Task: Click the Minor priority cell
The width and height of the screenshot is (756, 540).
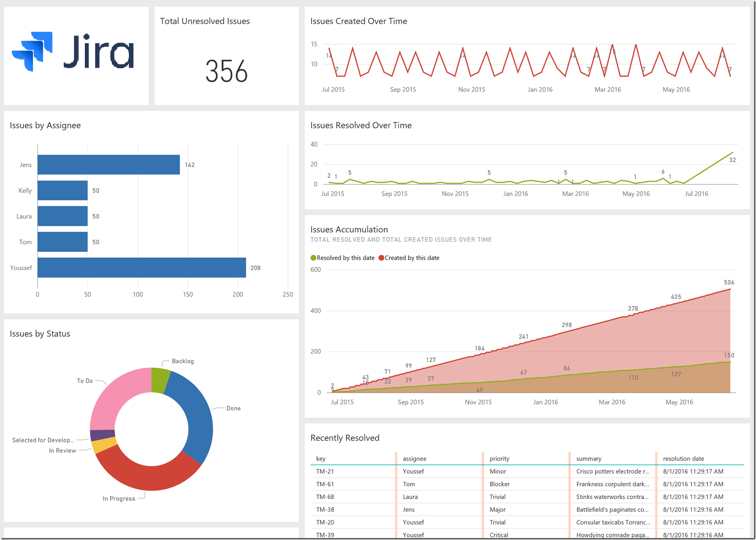Action: (497, 471)
